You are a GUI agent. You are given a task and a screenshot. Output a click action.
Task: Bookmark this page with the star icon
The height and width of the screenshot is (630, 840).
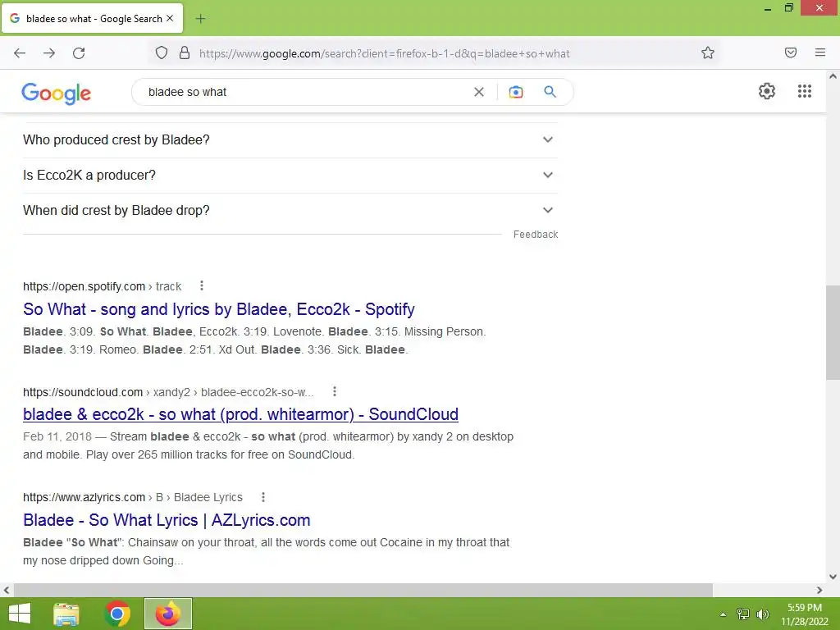[708, 52]
